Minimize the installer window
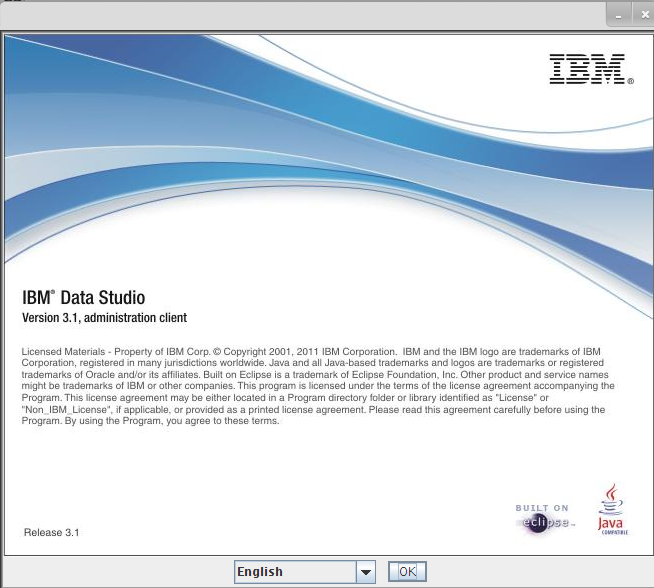654x588 pixels. (x=619, y=15)
